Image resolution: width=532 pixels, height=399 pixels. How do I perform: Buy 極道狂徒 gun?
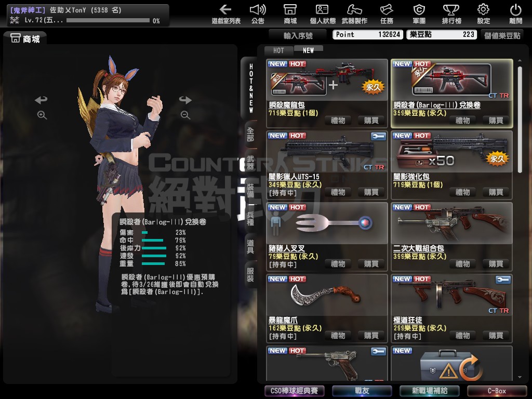(496, 336)
